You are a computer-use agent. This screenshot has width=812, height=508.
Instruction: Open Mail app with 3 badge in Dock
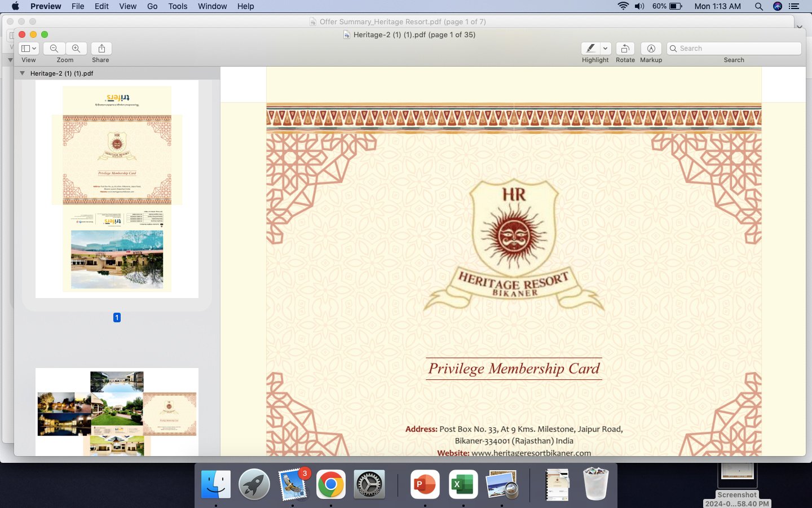point(293,484)
